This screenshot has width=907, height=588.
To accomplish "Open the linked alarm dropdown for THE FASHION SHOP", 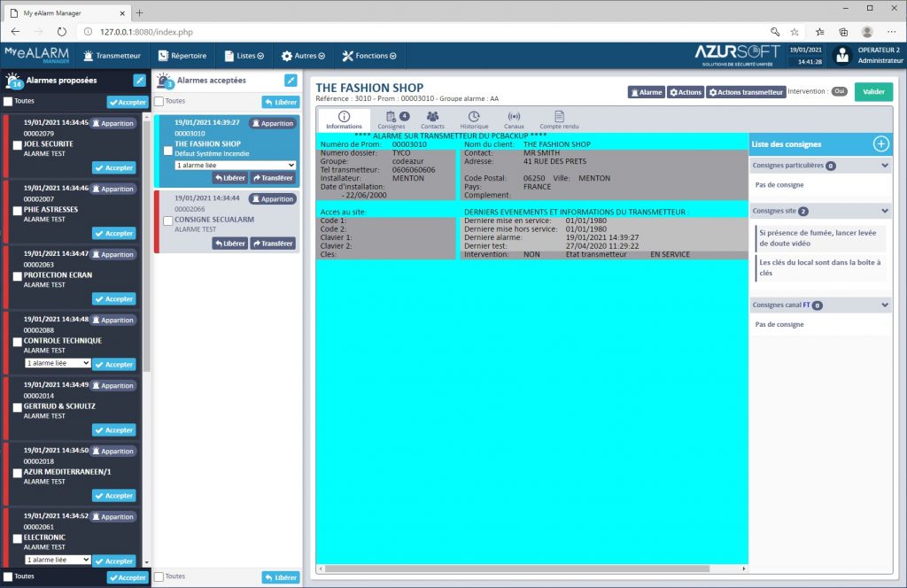I will [235, 165].
